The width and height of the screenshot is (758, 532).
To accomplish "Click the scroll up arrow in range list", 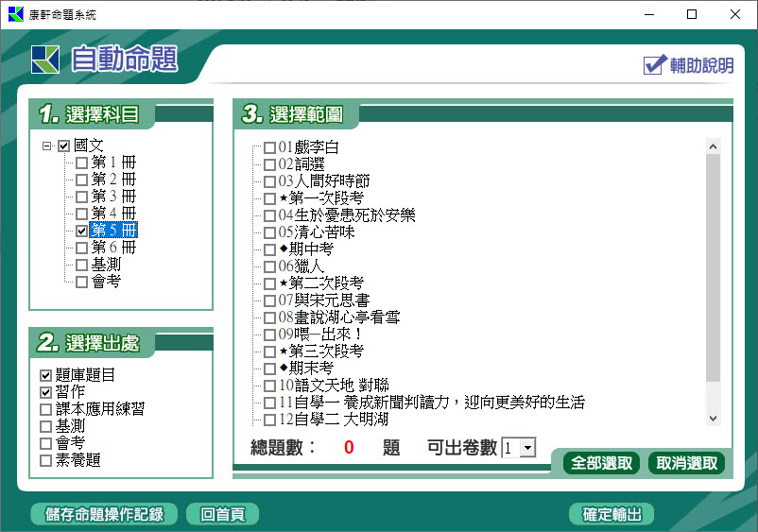I will 713,146.
